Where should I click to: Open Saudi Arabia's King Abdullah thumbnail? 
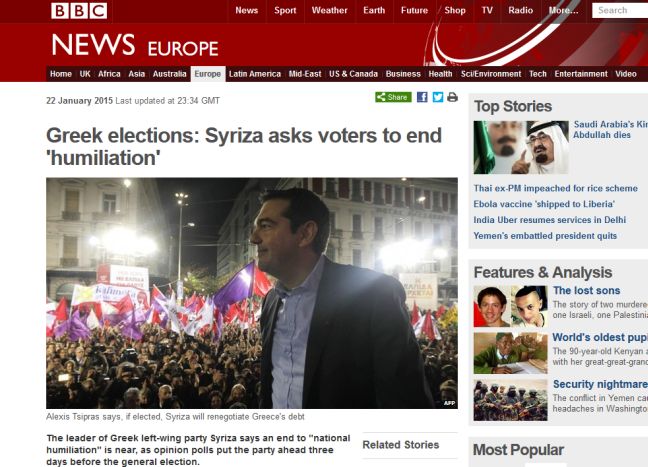(x=521, y=147)
